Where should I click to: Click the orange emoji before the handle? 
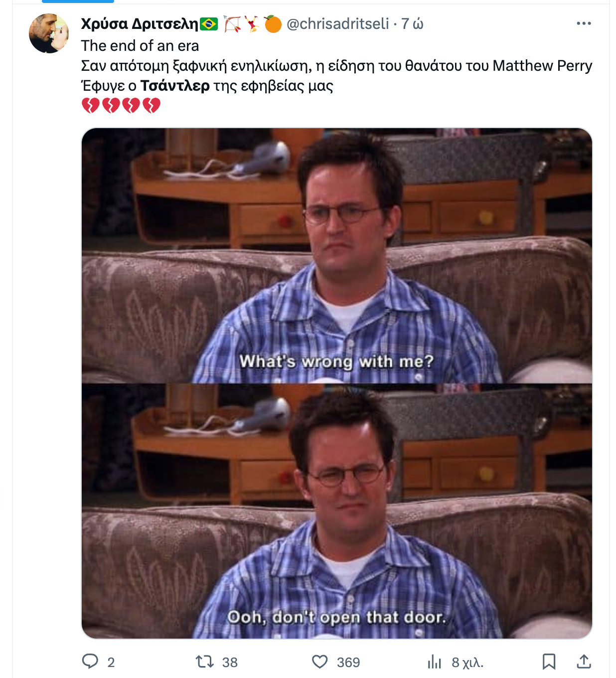pyautogui.click(x=273, y=23)
